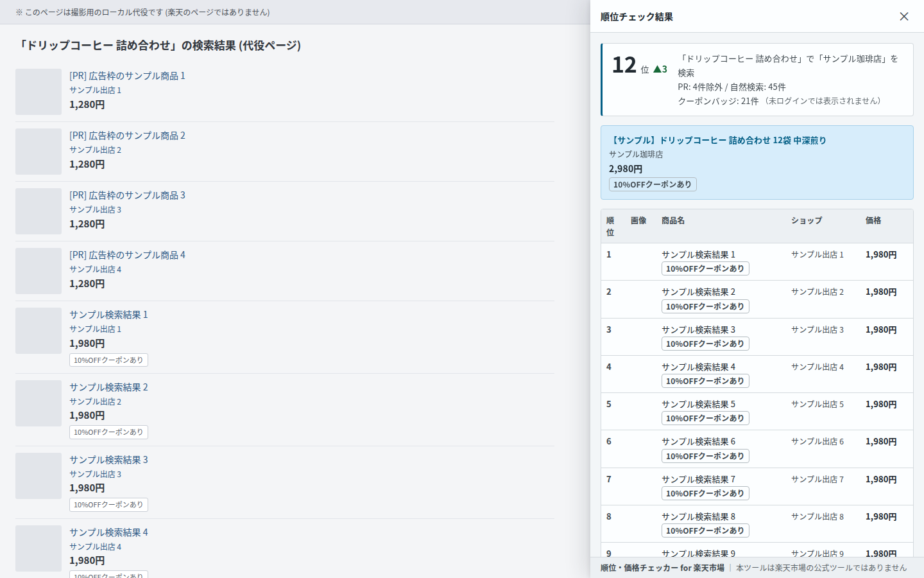Open [PR] 広告枠のサンプル商品 2 link
This screenshot has height=578, width=924.
(x=127, y=136)
